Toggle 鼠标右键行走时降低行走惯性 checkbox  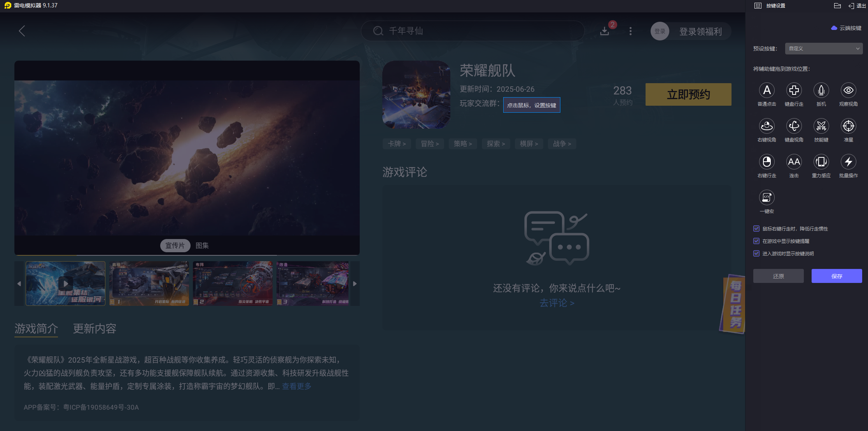[756, 229]
